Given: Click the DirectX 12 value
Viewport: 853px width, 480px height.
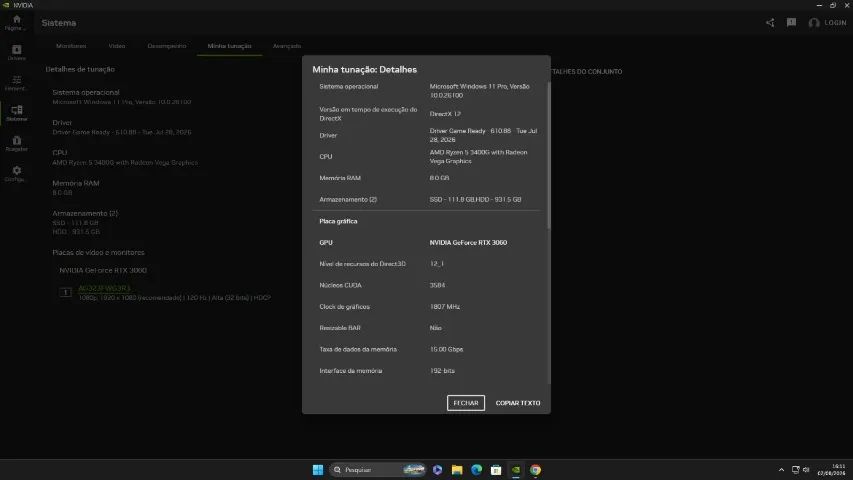Looking at the screenshot, I should [x=445, y=114].
